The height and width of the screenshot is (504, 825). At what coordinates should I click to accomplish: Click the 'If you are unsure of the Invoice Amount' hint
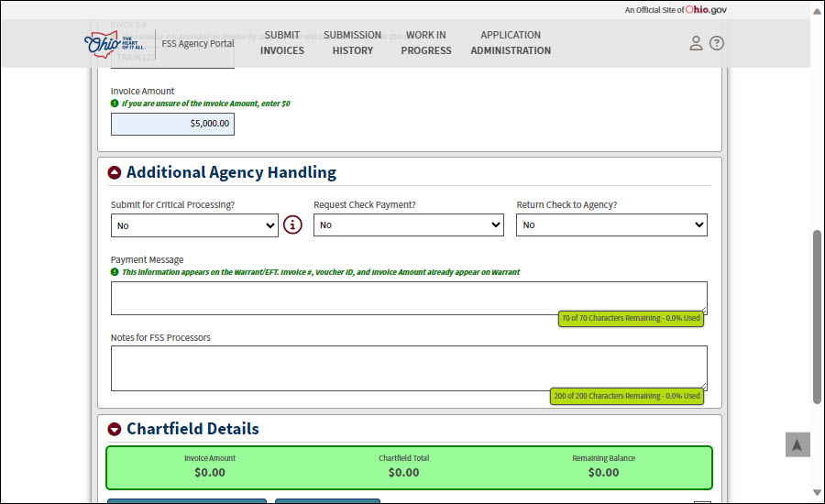[x=205, y=104]
